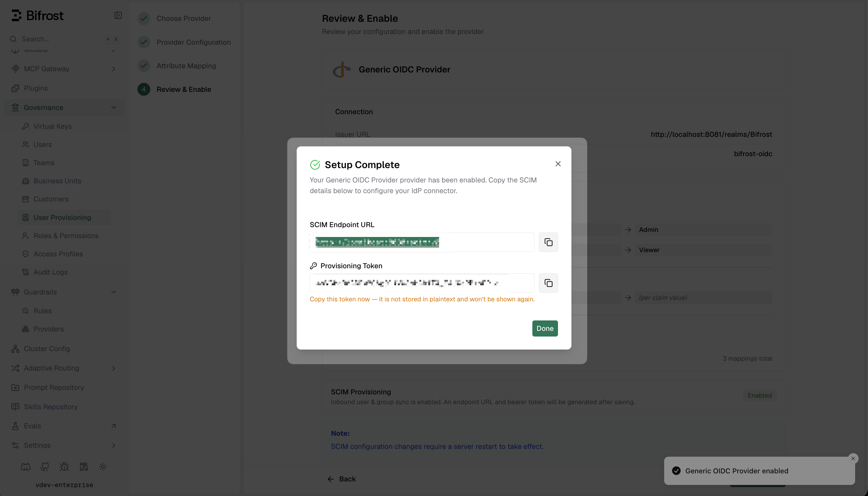Screen dimensions: 868x496
Task: Select the Review & Enable step
Action: pos(174,89)
